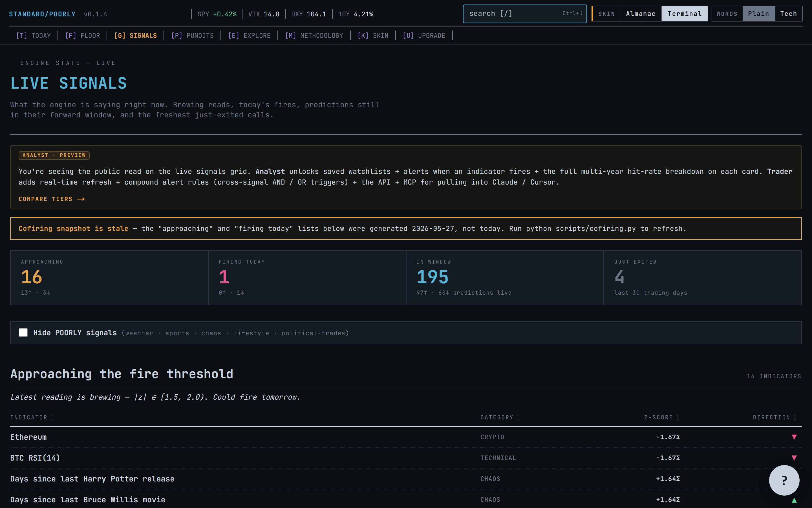Set words mode to Plain
The width and height of the screenshot is (812, 508).
pos(758,14)
